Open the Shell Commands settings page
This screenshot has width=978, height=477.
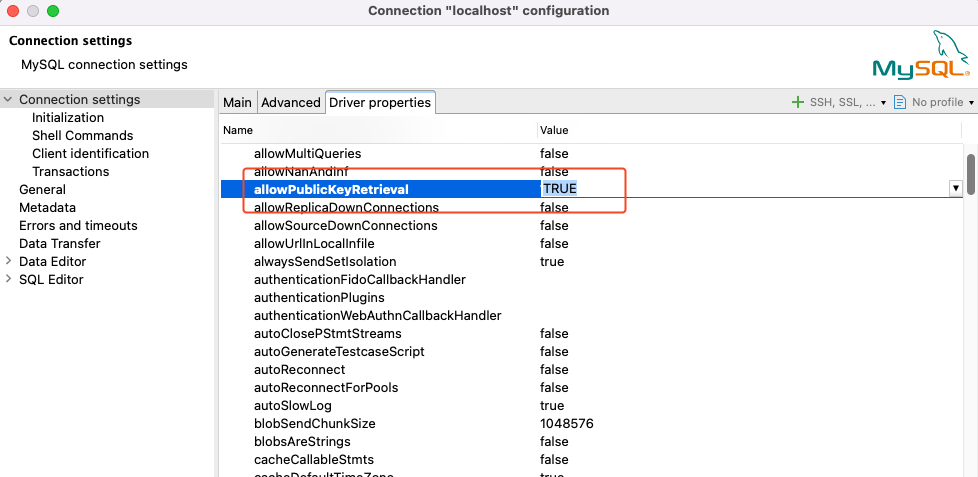click(82, 136)
